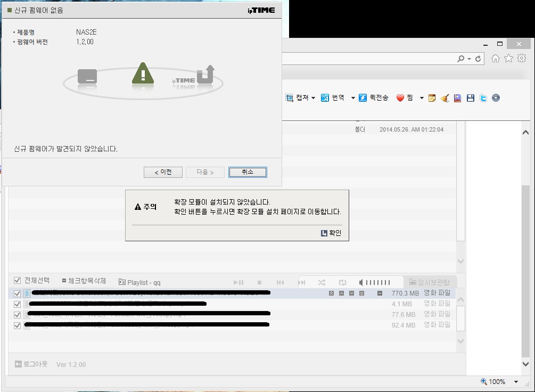Viewport: 535px width, 392px height.
Task: Remove the 770.3 MB file from playlist
Action: [380, 293]
